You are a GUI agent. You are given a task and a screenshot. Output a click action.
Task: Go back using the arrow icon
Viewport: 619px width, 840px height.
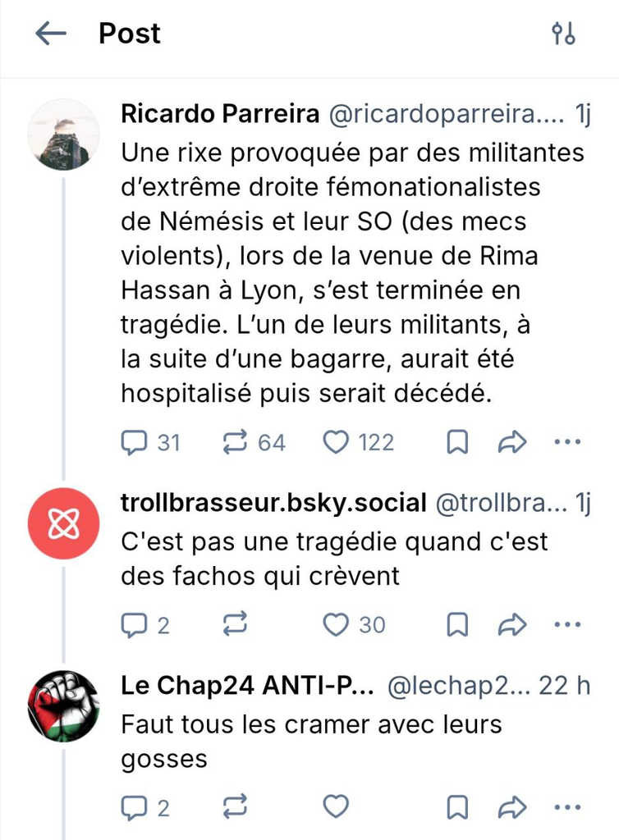[51, 34]
